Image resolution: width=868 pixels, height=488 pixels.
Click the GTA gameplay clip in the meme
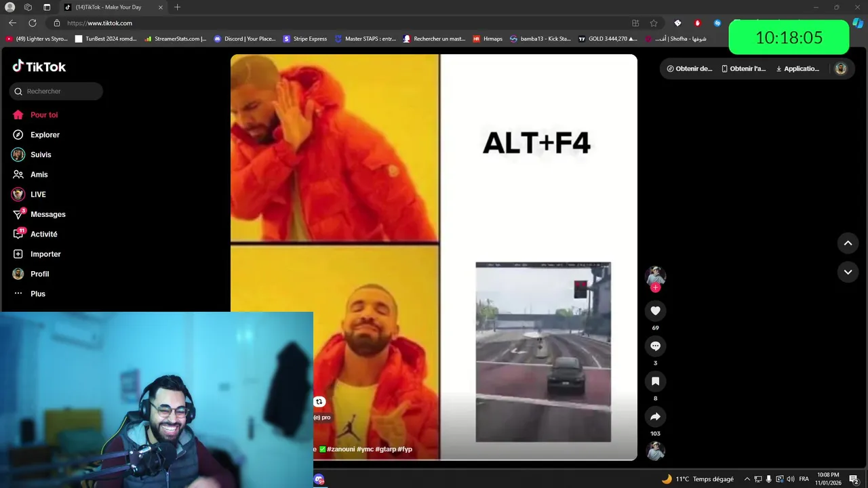pos(543,352)
